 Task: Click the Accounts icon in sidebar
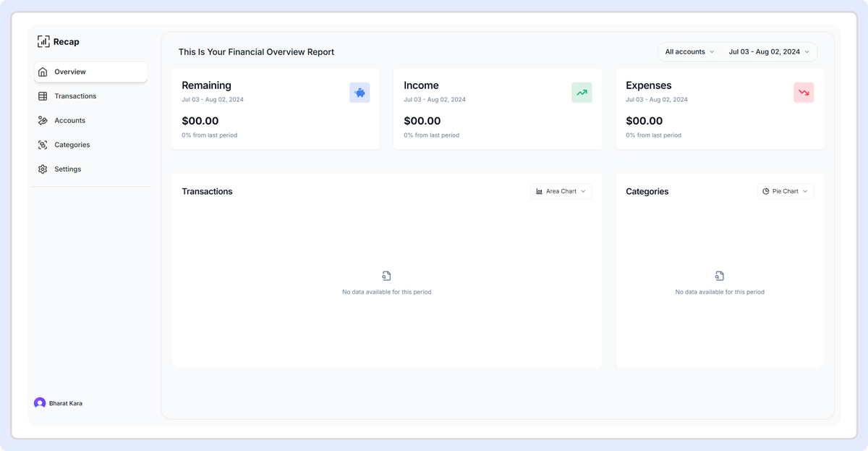click(43, 120)
